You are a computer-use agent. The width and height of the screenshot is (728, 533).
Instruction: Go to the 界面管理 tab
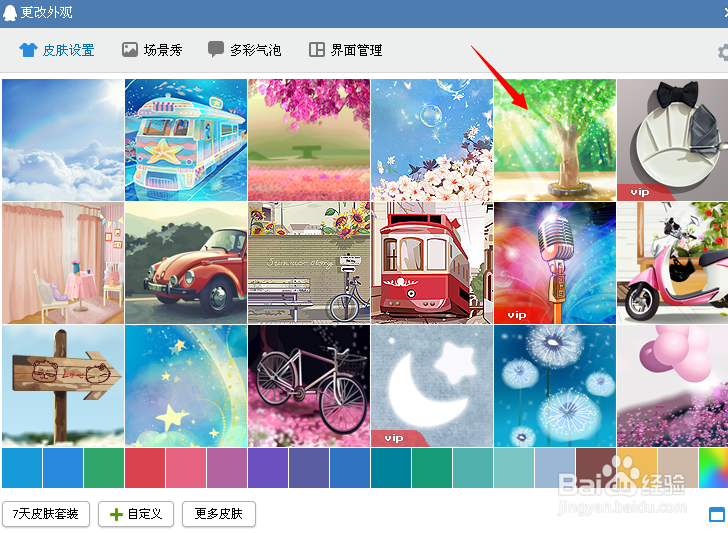(x=346, y=50)
